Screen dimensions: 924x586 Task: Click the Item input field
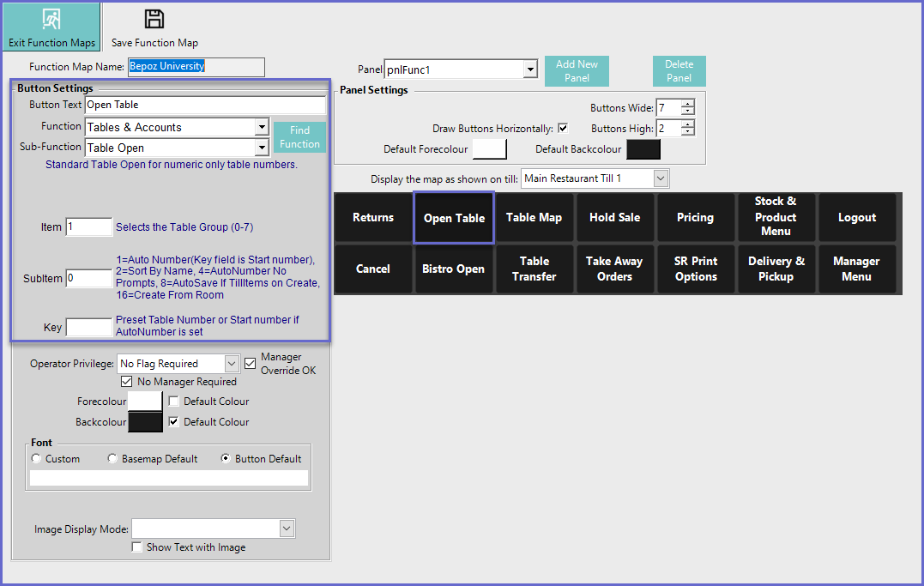click(x=89, y=227)
